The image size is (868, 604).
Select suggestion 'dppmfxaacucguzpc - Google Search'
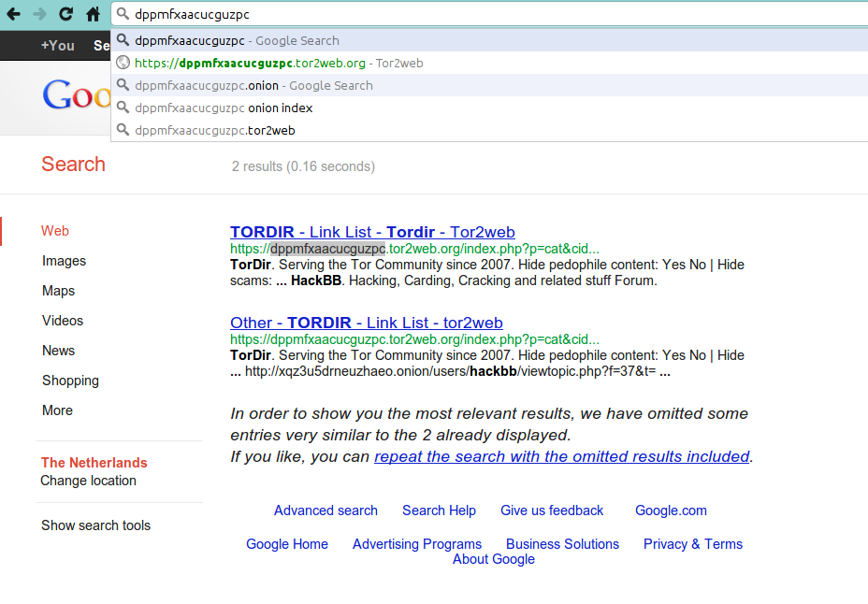coord(489,40)
